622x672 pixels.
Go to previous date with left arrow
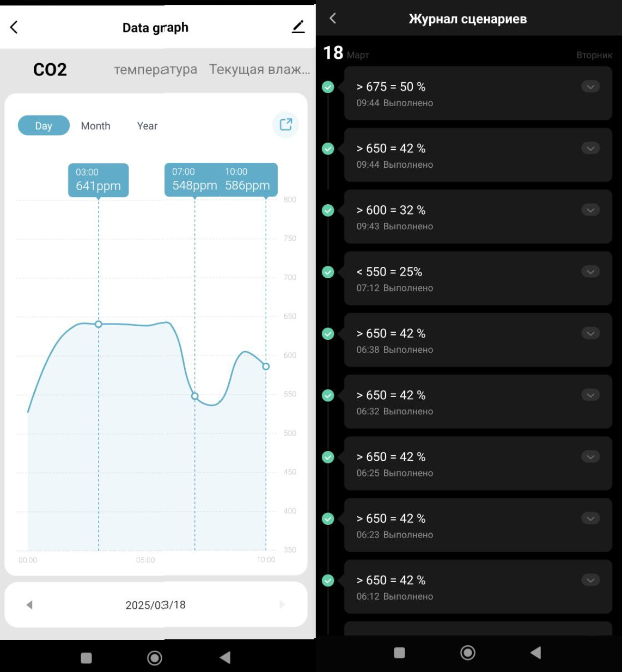pos(29,604)
